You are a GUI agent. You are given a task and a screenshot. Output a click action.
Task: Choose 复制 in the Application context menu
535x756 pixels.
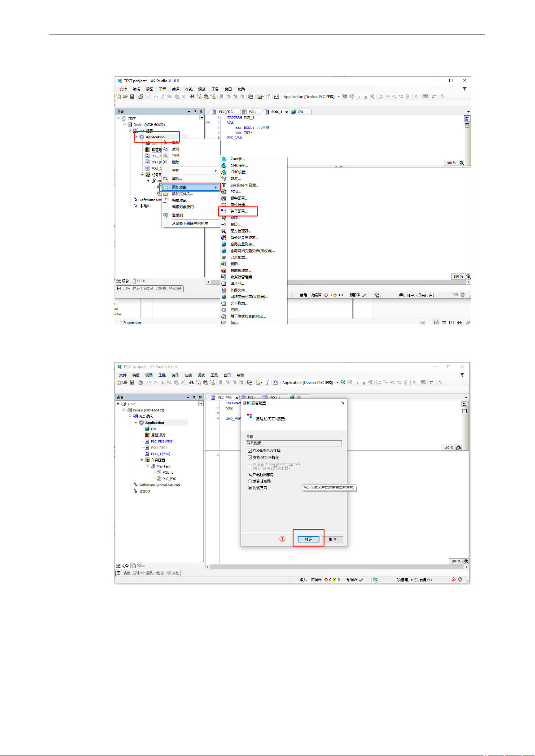coord(175,149)
